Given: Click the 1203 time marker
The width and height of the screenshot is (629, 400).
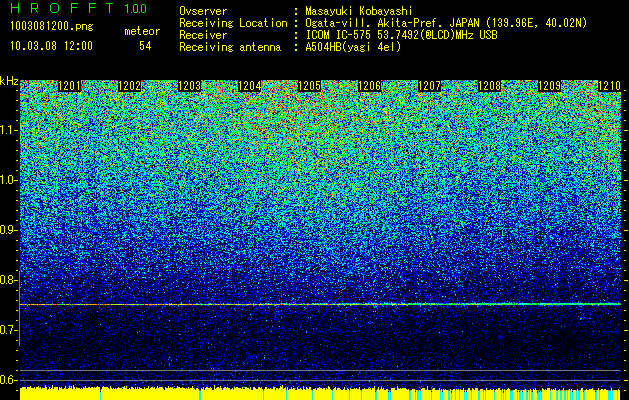Looking at the screenshot, I should (189, 86).
